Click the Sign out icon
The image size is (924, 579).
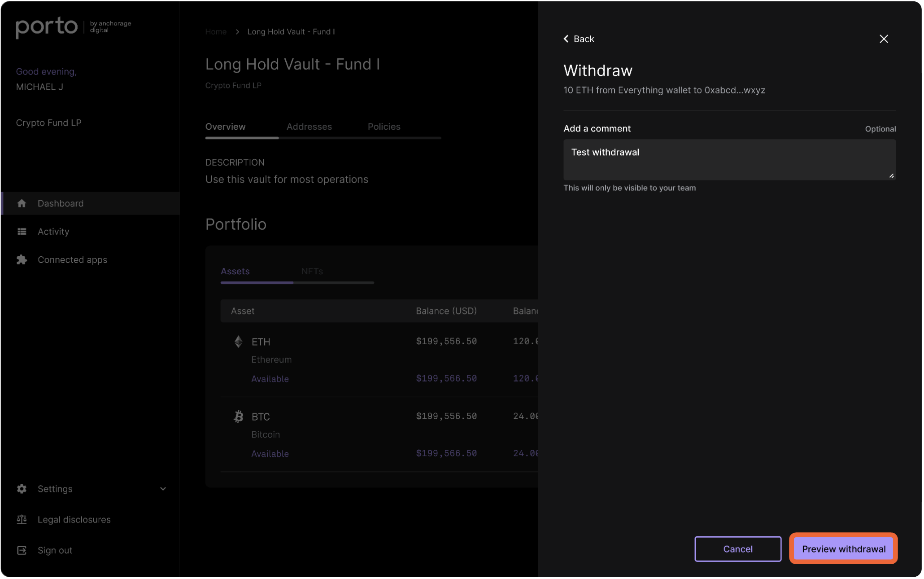click(22, 550)
